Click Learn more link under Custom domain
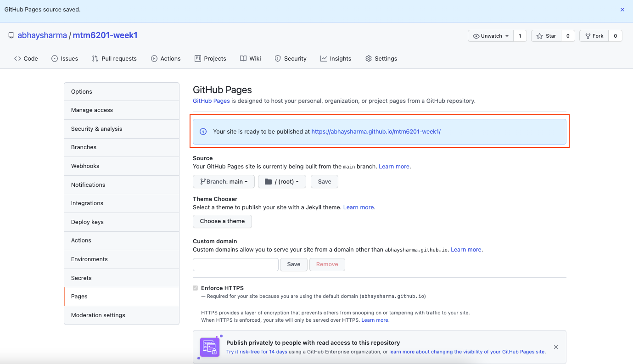633x364 pixels. click(x=466, y=250)
